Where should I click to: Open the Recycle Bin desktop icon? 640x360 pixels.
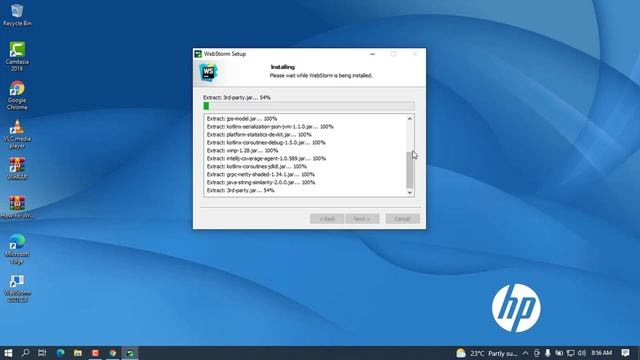click(17, 15)
